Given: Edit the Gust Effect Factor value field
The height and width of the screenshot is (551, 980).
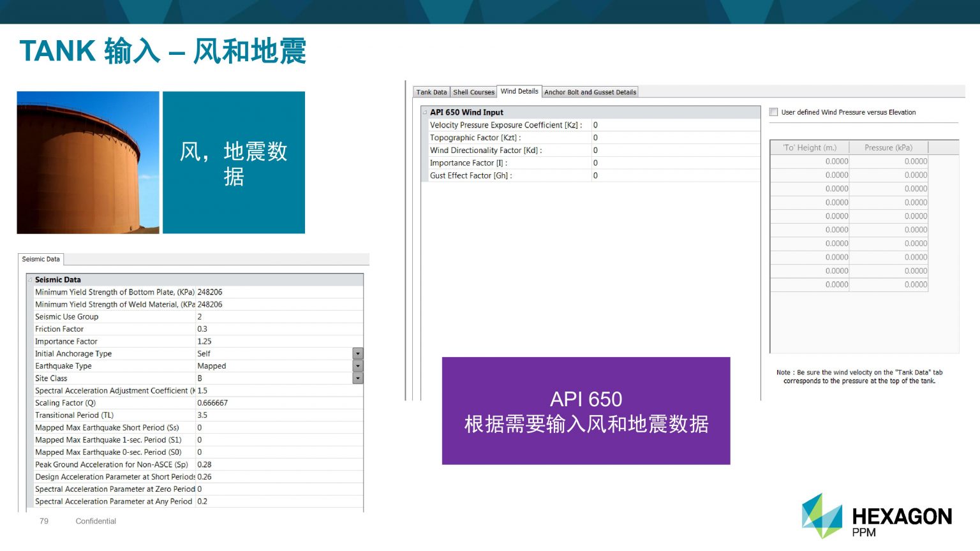Looking at the screenshot, I should [x=675, y=175].
